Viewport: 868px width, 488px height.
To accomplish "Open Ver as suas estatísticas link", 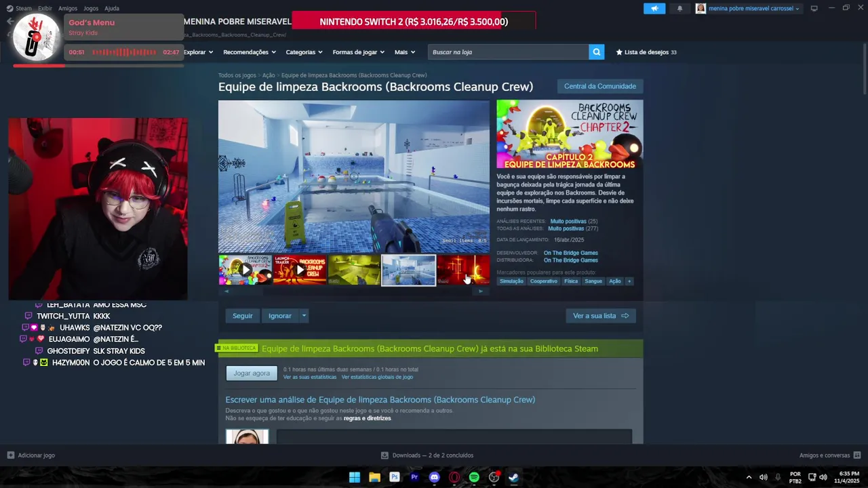I will point(309,377).
